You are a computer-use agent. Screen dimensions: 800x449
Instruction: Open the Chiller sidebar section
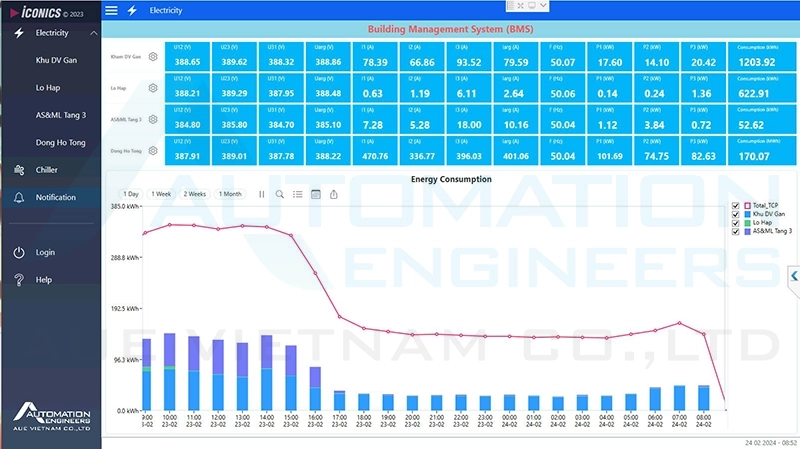click(47, 170)
